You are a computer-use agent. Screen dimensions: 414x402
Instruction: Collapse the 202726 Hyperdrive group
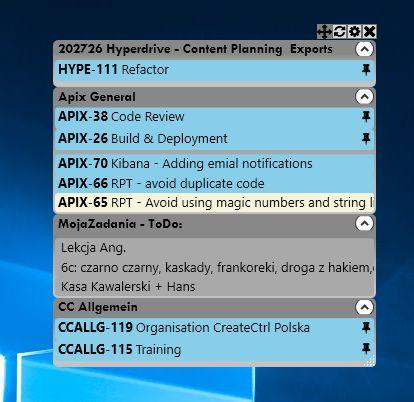tap(364, 49)
